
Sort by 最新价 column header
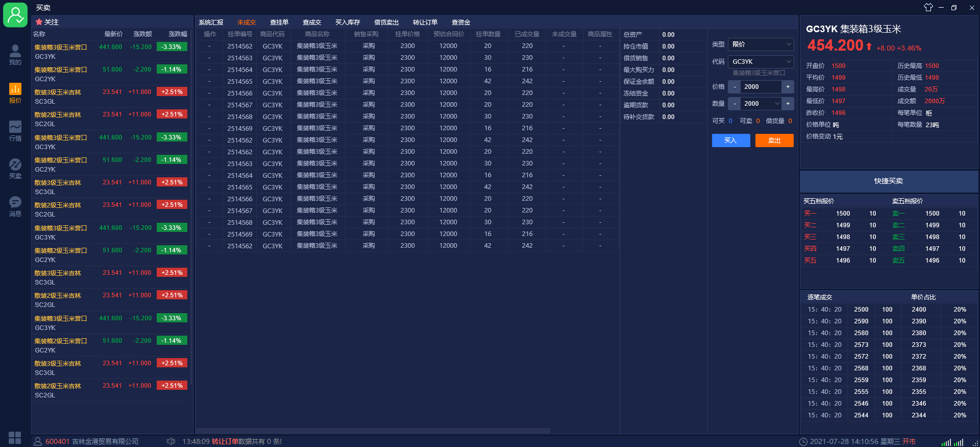coord(113,34)
